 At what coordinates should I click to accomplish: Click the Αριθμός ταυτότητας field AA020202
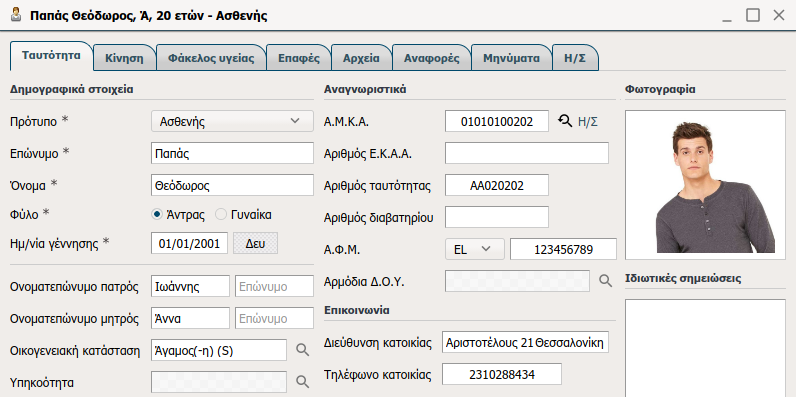(x=496, y=185)
